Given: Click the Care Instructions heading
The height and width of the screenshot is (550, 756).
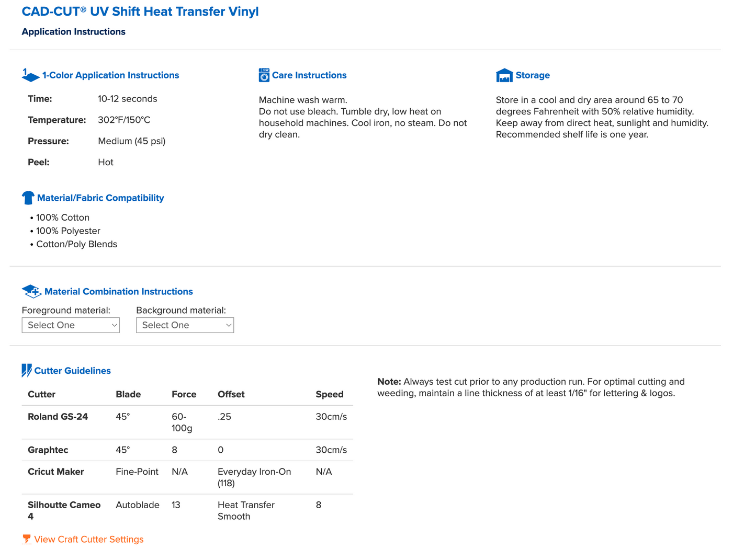Looking at the screenshot, I should (309, 75).
